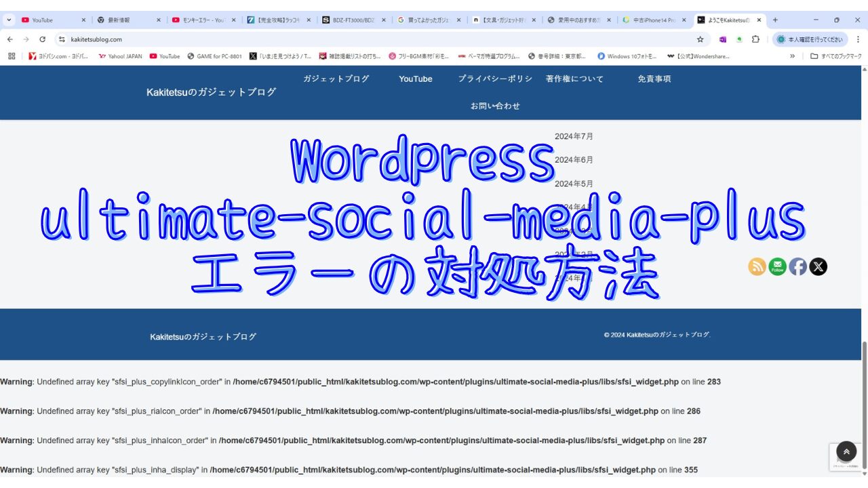Click the scroll-to-top arrow button
Screen dimensions: 868x488
(846, 451)
